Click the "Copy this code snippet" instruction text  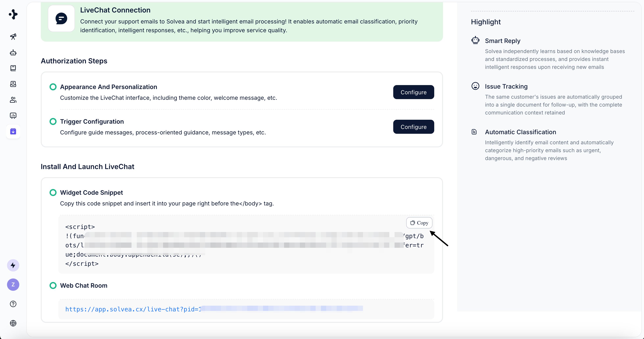[167, 203]
